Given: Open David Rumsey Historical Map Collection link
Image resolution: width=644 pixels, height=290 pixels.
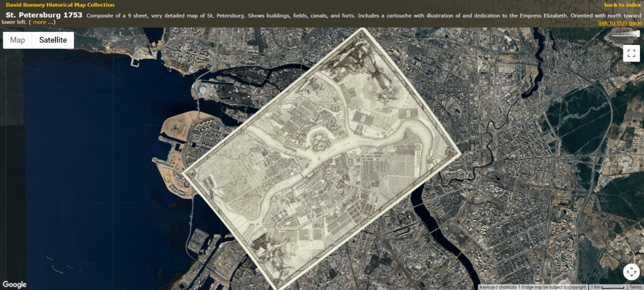Looking at the screenshot, I should tap(60, 5).
